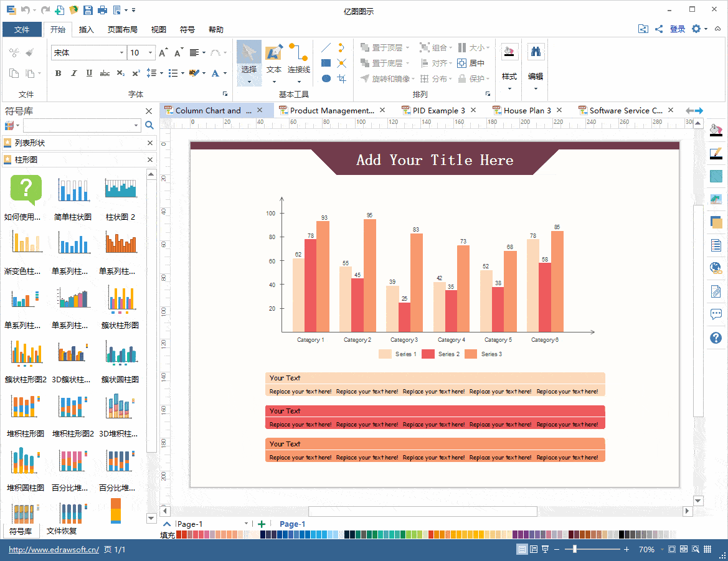
Task: Expand the font size dropdown
Action: [x=151, y=53]
